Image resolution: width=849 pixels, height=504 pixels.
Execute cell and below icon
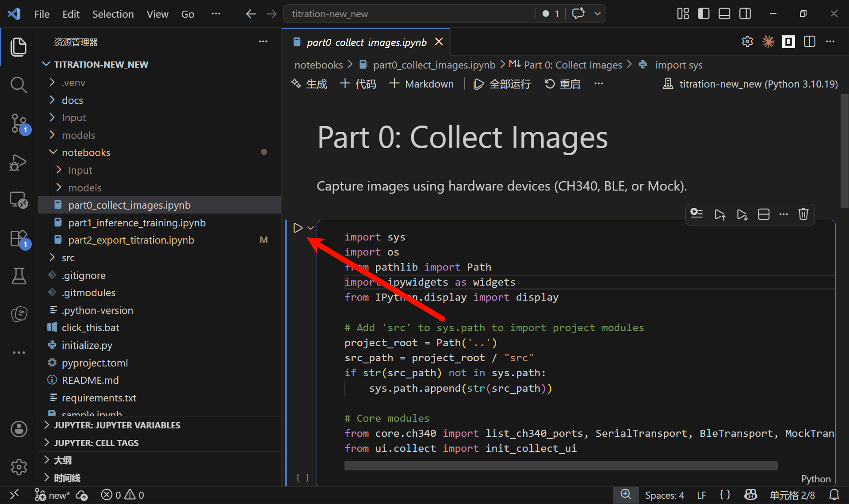click(742, 214)
